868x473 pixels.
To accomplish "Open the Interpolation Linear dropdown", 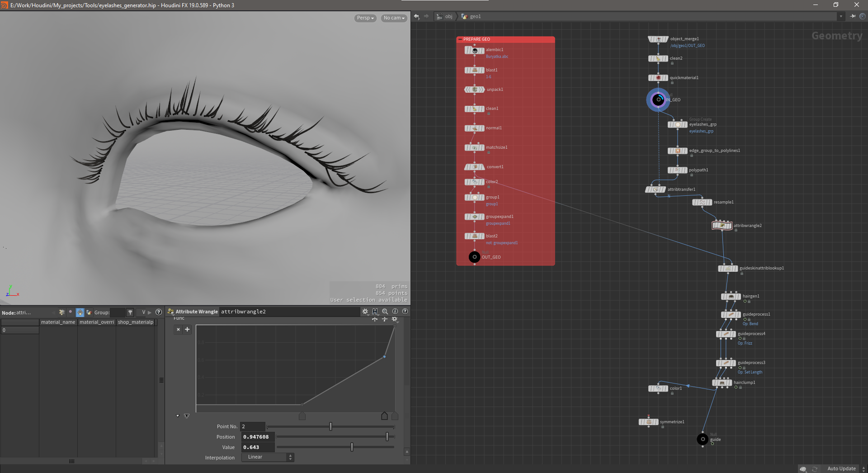I will [x=268, y=457].
